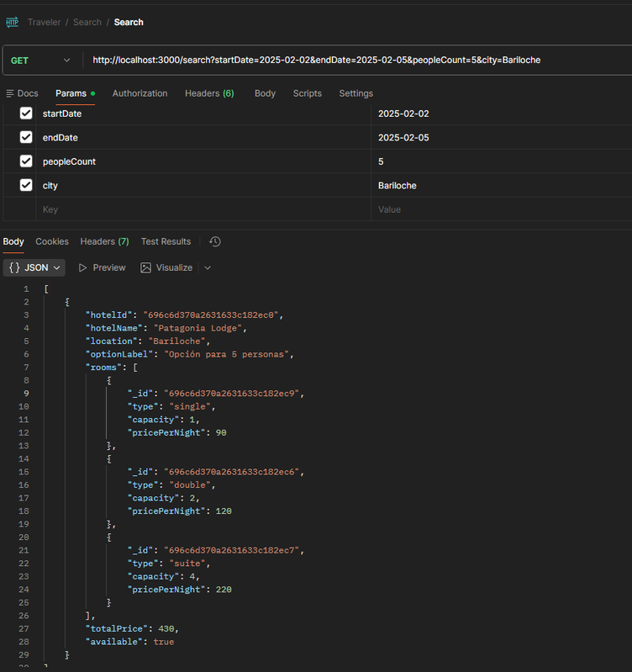Click the empty Key parameter field
This screenshot has width=632, height=672.
203,209
